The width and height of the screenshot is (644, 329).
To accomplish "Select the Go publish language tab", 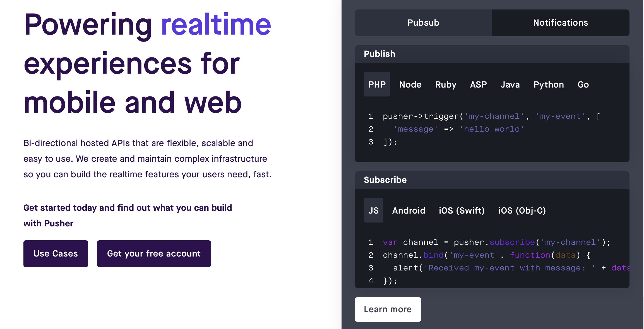I will click(583, 84).
